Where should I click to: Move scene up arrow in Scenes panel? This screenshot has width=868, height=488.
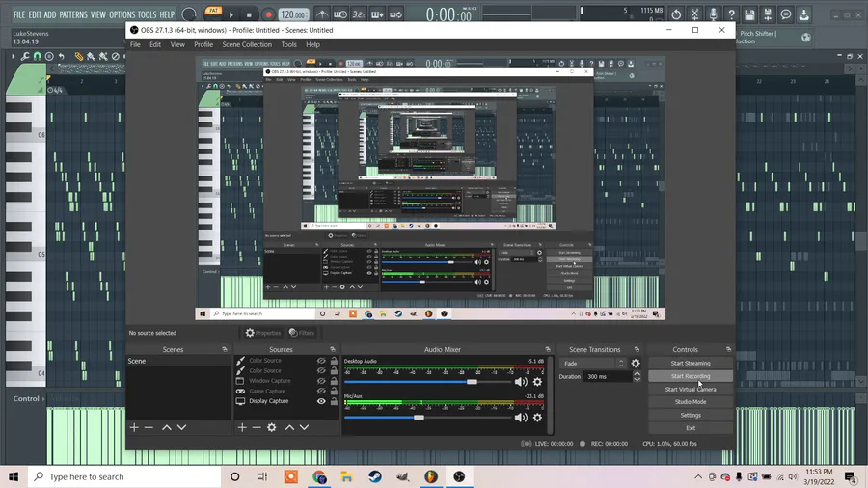click(x=167, y=427)
